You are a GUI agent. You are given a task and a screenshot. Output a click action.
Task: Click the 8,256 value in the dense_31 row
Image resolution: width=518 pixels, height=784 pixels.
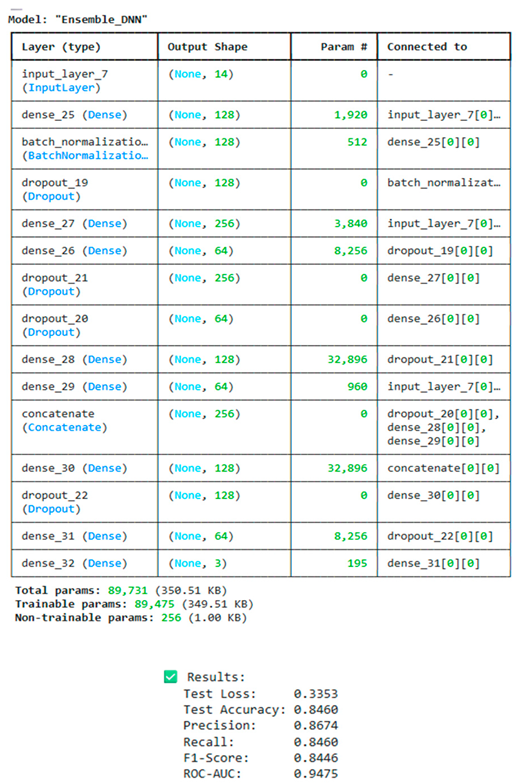coord(350,536)
